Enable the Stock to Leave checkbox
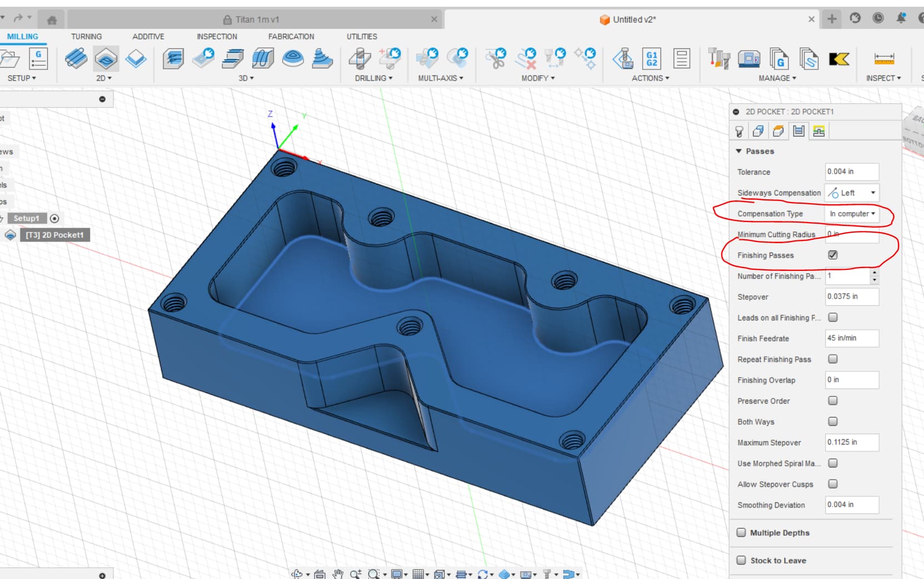Screen dimensions: 924x579 point(741,560)
